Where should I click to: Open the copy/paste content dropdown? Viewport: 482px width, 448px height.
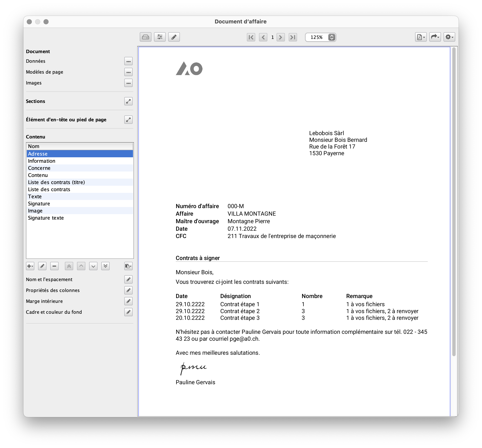point(128,266)
